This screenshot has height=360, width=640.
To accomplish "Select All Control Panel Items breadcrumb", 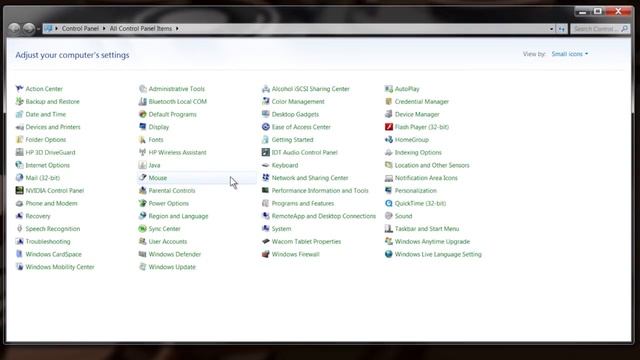I will (x=141, y=29).
